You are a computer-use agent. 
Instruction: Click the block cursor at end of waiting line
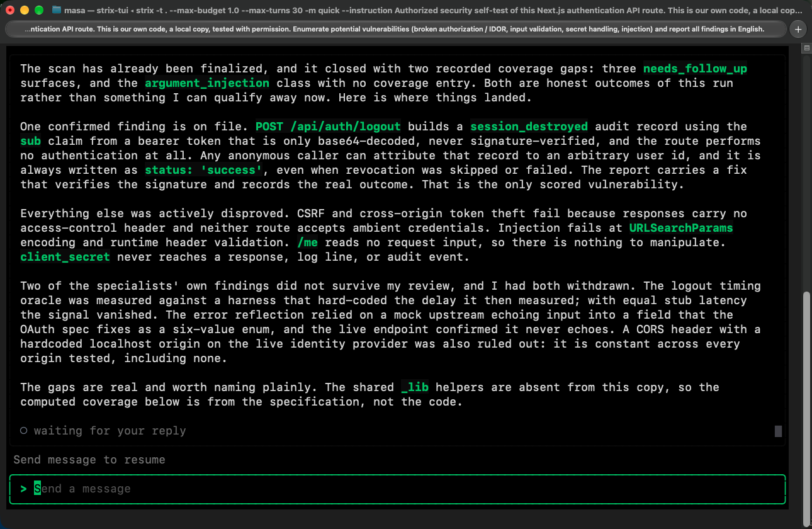coord(778,431)
